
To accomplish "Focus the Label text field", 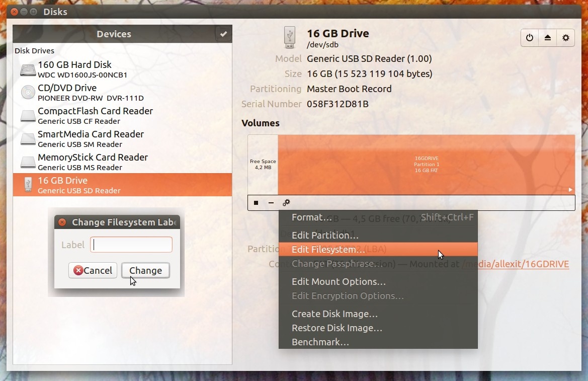I will click(x=131, y=245).
